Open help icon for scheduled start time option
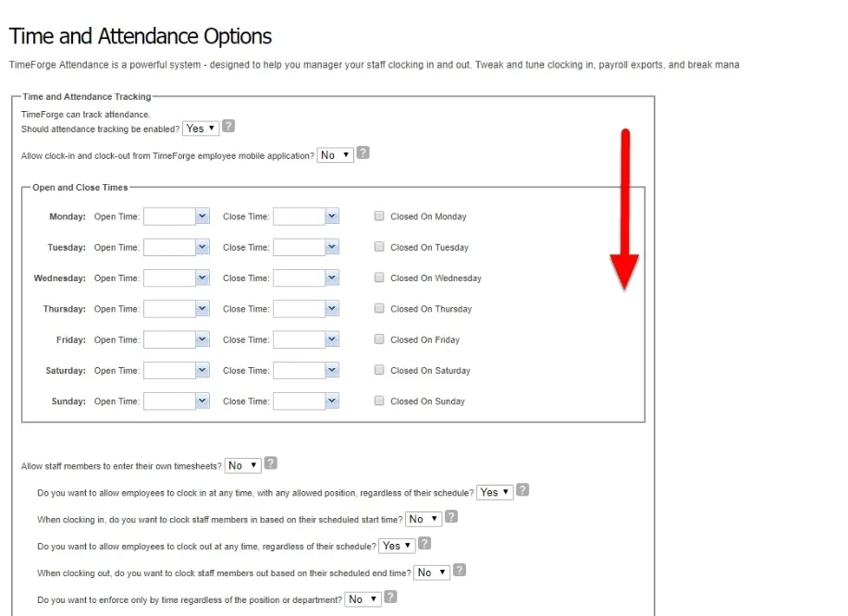 click(451, 516)
